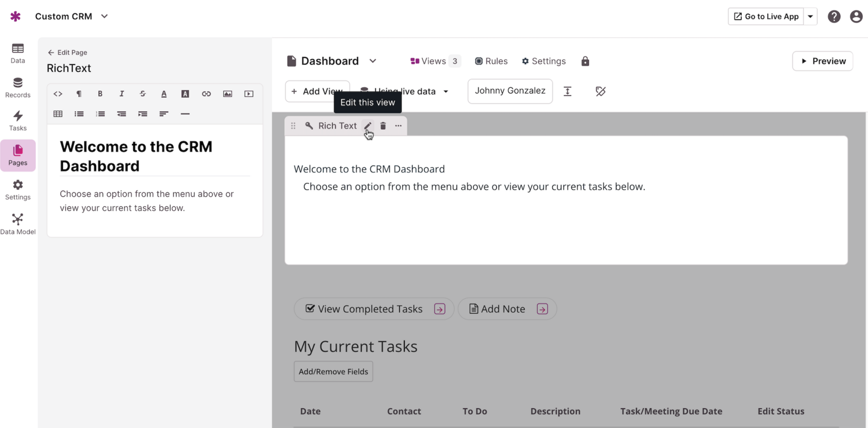Screen dimensions: 868x428
Task: Expand the Go to Live App arrow menu
Action: (x=810, y=16)
